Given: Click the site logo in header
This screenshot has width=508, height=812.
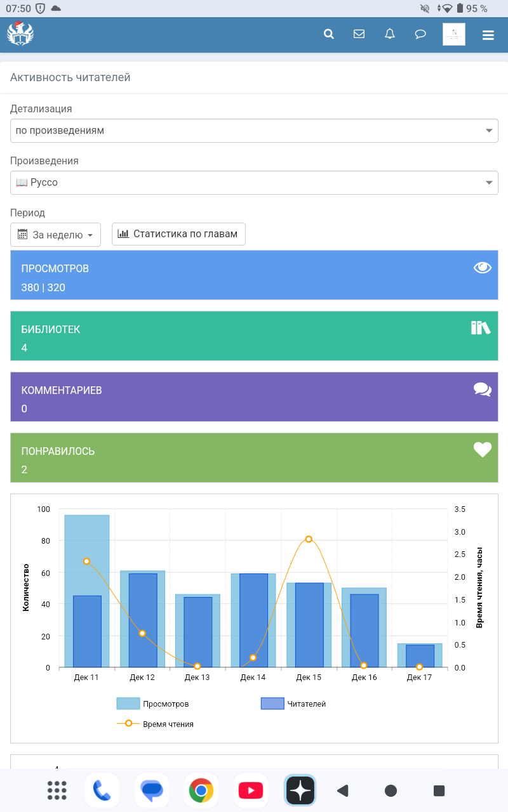Looking at the screenshot, I should click(20, 34).
